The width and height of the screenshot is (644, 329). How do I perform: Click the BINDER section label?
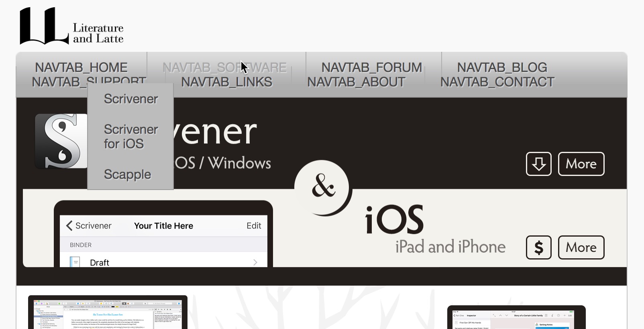[81, 245]
